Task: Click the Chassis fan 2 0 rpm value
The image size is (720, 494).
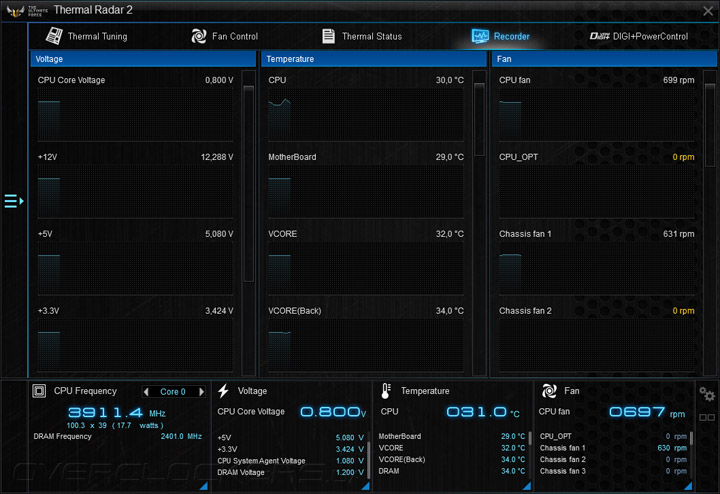Action: point(683,311)
